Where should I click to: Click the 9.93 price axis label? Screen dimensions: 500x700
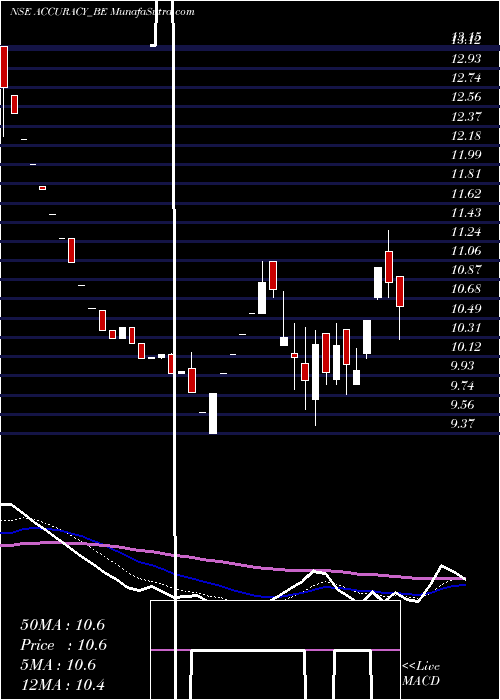click(x=462, y=366)
